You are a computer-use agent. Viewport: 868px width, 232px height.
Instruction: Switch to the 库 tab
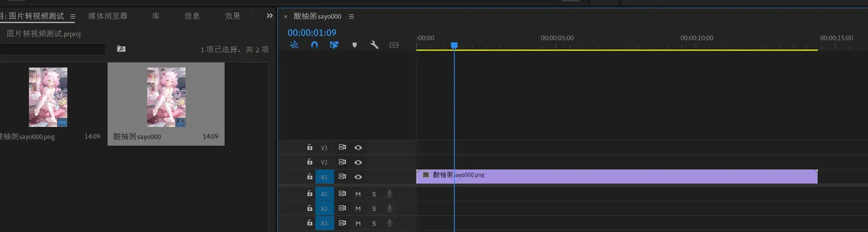pyautogui.click(x=156, y=16)
